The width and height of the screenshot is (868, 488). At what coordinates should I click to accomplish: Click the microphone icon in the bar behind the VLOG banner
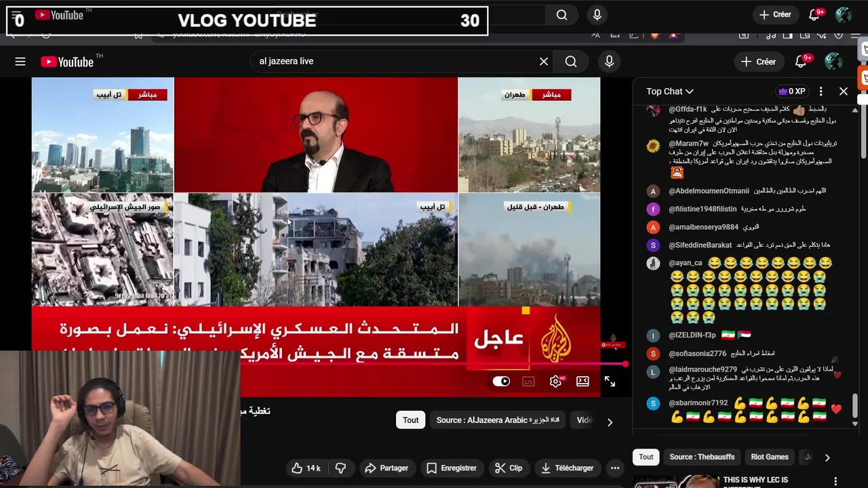pyautogui.click(x=597, y=15)
